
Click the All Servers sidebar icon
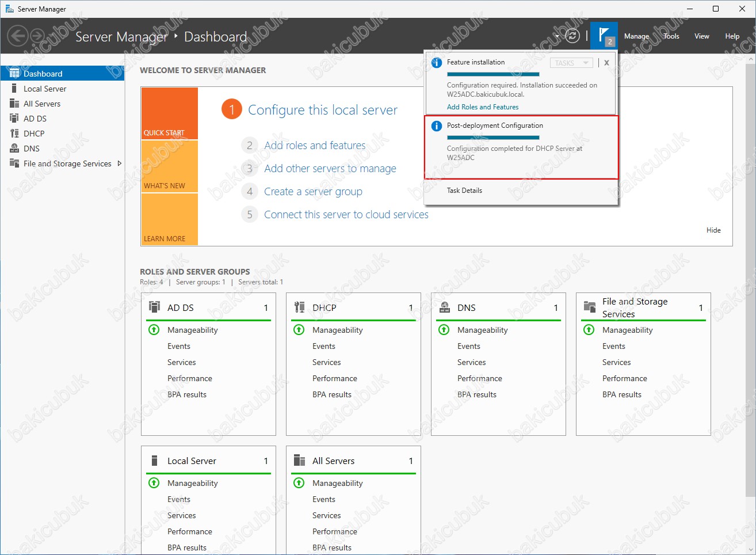coord(14,104)
